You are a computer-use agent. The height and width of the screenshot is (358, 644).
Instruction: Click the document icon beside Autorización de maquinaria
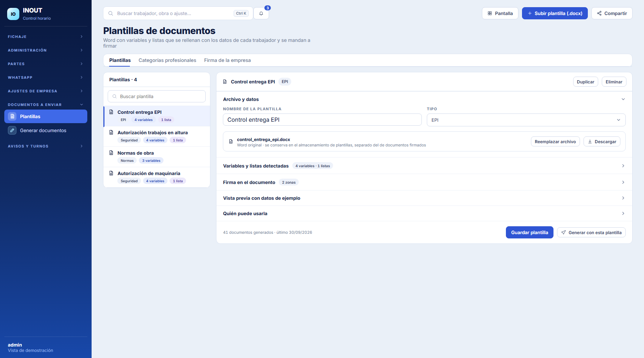(111, 173)
